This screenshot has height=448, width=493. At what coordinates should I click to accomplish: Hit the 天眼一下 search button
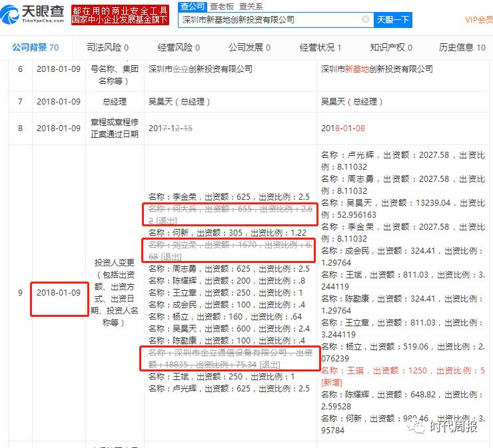(392, 20)
